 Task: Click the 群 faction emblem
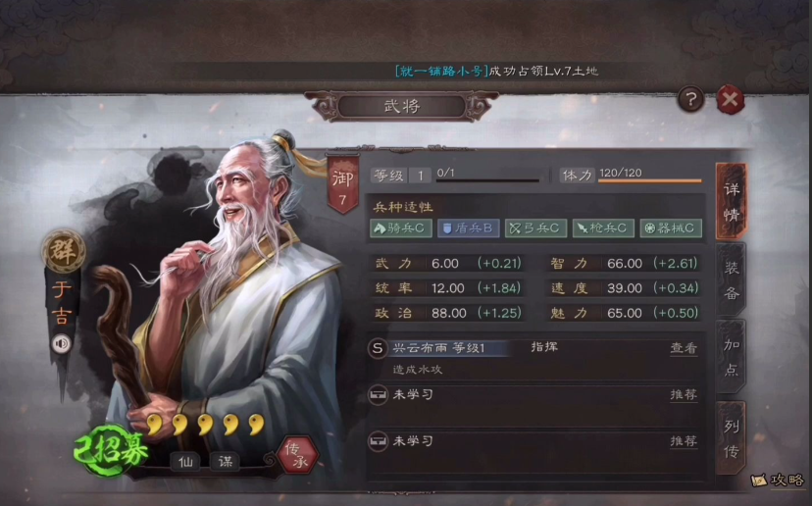64,251
